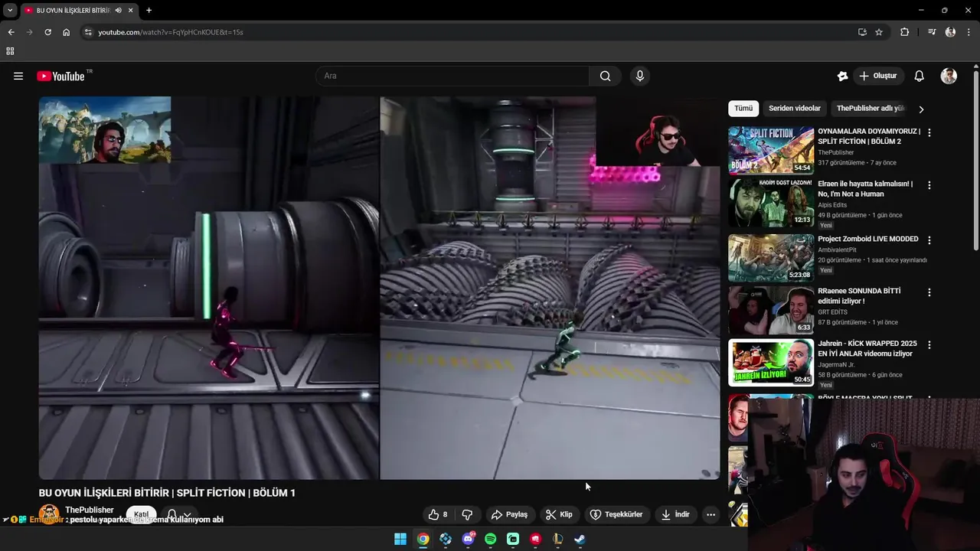
Task: Click the YouTube page scrollbar
Action: pos(976,161)
